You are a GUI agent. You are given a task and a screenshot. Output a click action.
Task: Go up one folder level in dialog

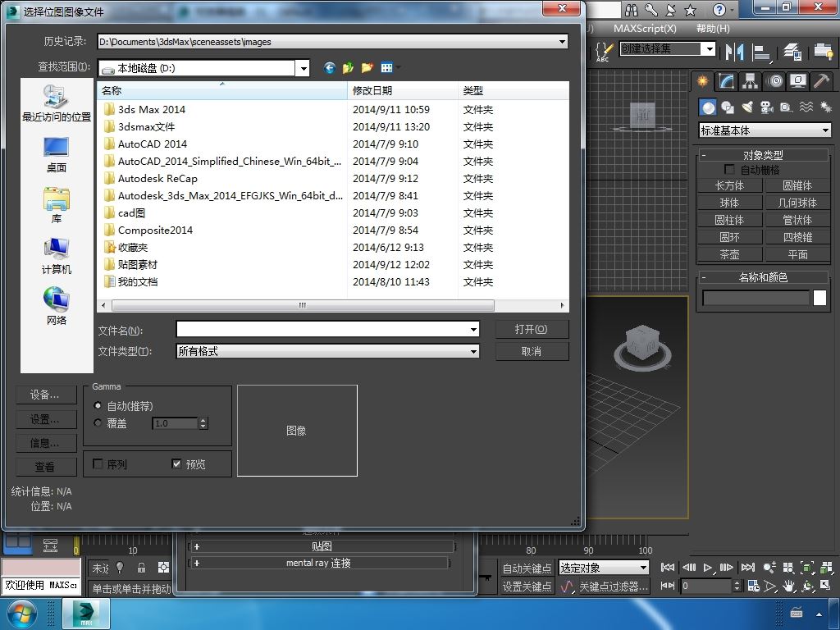click(x=348, y=67)
